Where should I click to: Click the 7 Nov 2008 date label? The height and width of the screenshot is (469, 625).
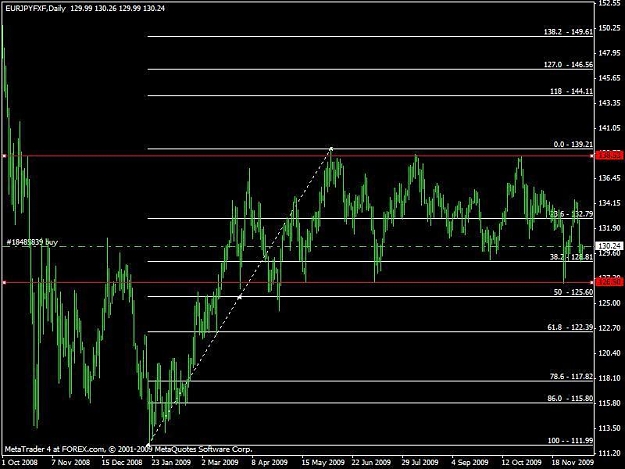(71, 462)
